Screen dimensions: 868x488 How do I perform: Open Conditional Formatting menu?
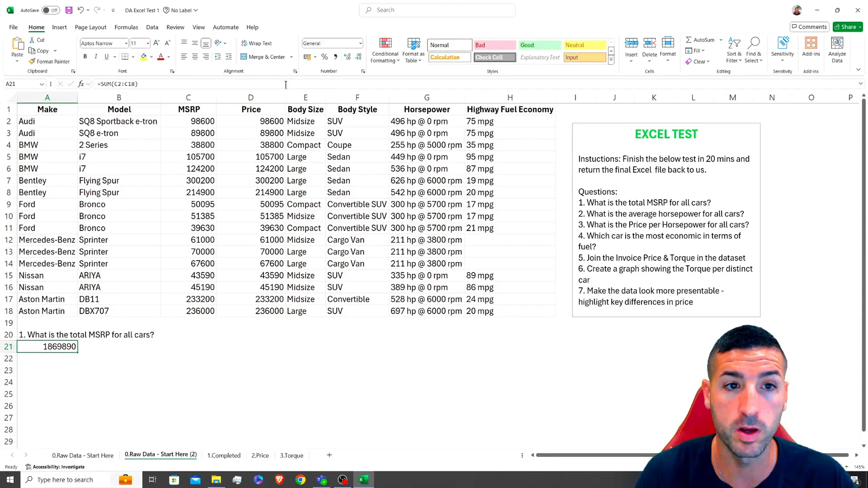[x=385, y=50]
